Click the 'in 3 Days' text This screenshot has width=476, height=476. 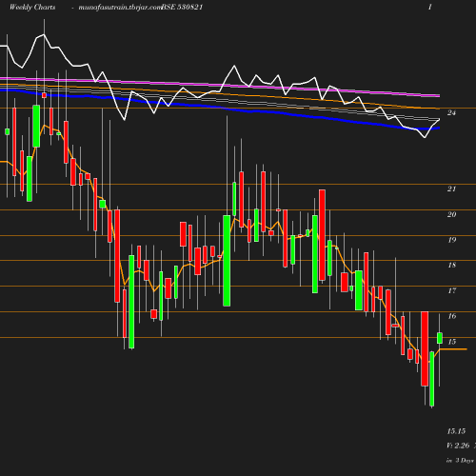(x=460, y=460)
